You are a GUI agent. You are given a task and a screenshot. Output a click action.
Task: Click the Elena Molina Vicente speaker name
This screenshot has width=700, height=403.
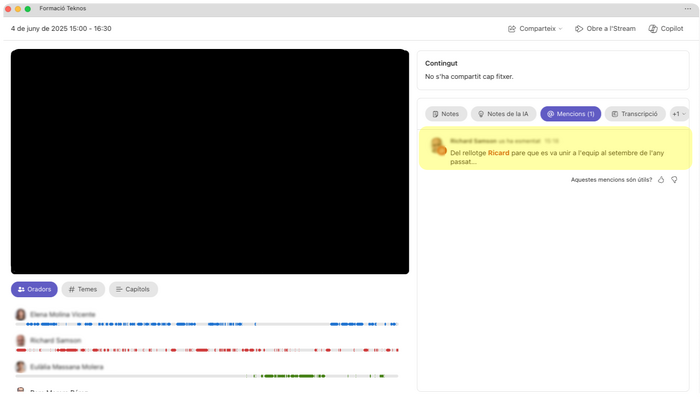(x=62, y=314)
